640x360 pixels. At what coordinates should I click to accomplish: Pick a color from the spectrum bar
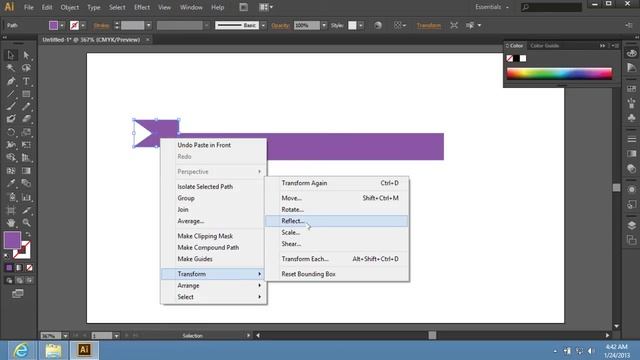[559, 73]
